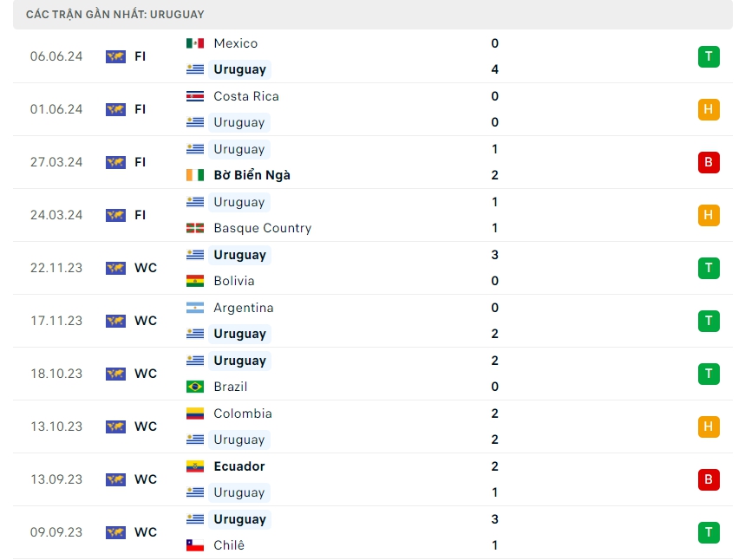745x560 pixels.
Task: Click the orange H badge for Costa Rica match
Action: pos(709,109)
